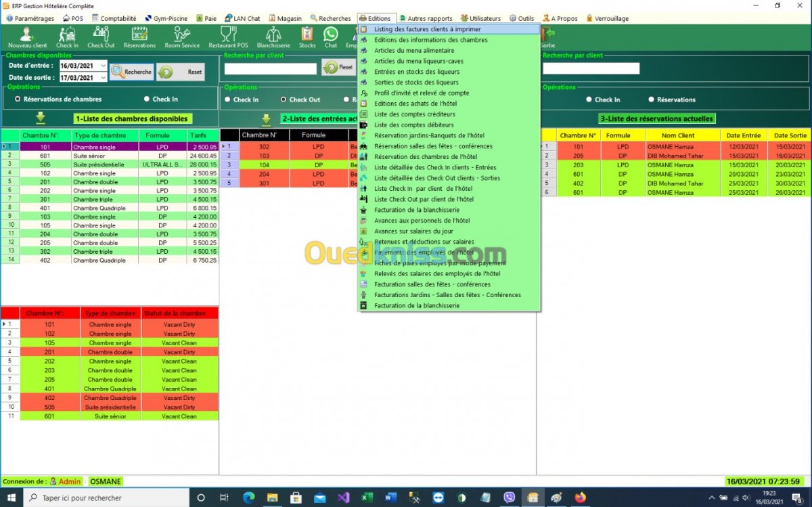Click the Recherche button
The image size is (812, 507).
pos(132,72)
